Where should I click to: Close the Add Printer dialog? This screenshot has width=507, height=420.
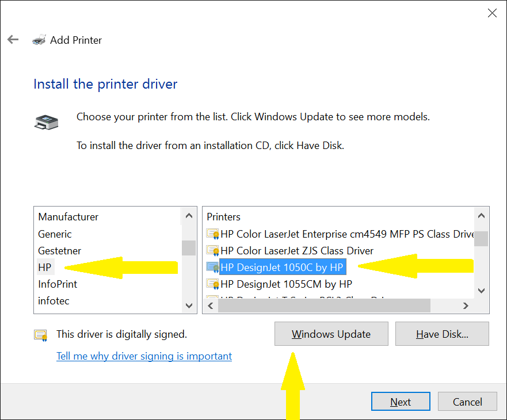tap(492, 13)
